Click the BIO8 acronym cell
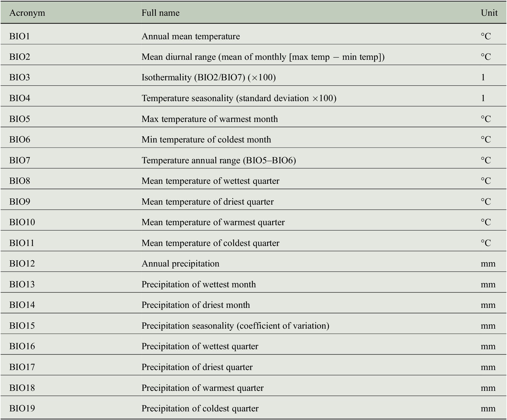 click(x=20, y=181)
